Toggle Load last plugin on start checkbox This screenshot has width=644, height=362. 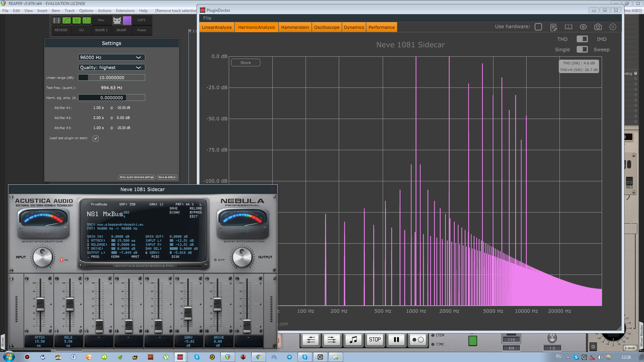[96, 138]
